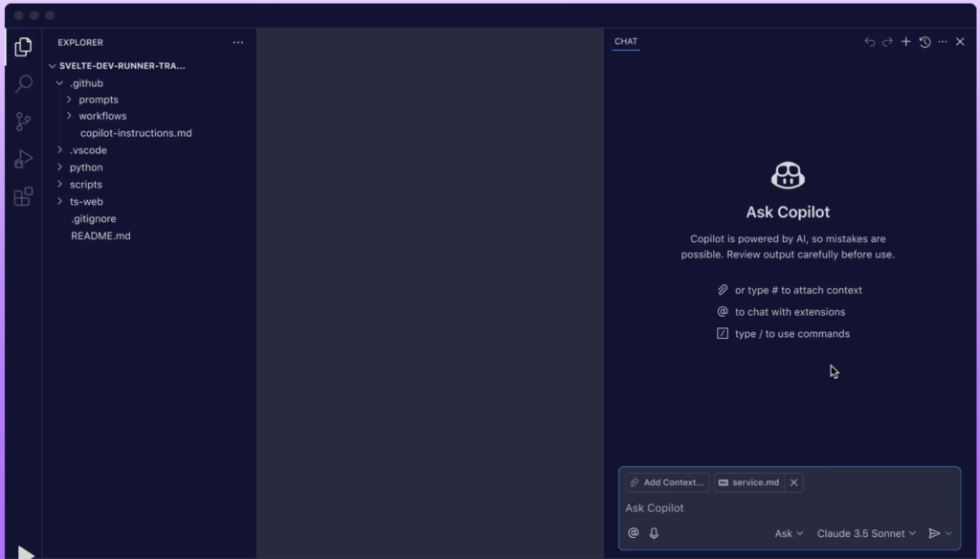
Task: Open the send options dropdown arrow
Action: [x=948, y=533]
